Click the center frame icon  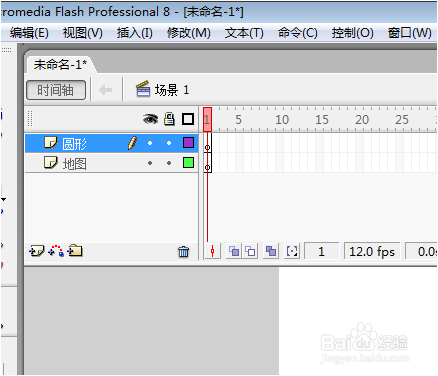pos(213,251)
